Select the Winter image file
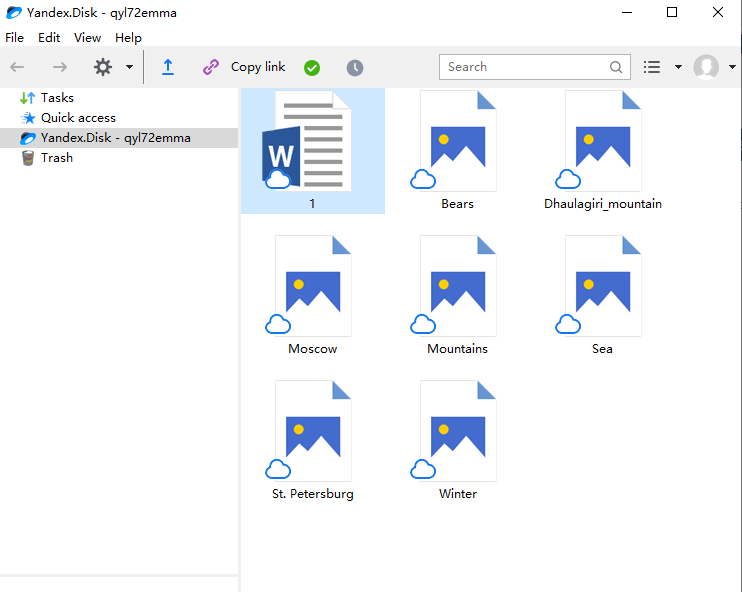 click(458, 441)
